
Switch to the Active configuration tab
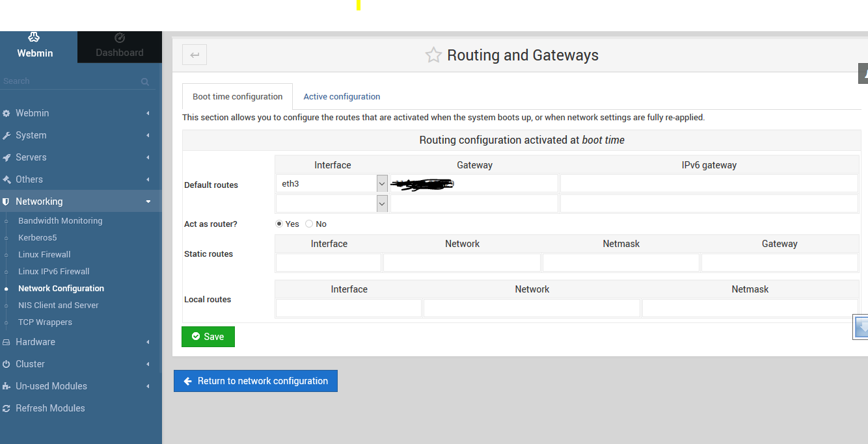342,96
